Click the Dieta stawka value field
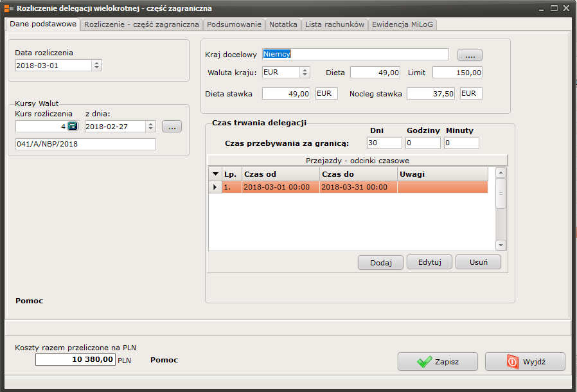This screenshot has width=577, height=392. coord(287,93)
